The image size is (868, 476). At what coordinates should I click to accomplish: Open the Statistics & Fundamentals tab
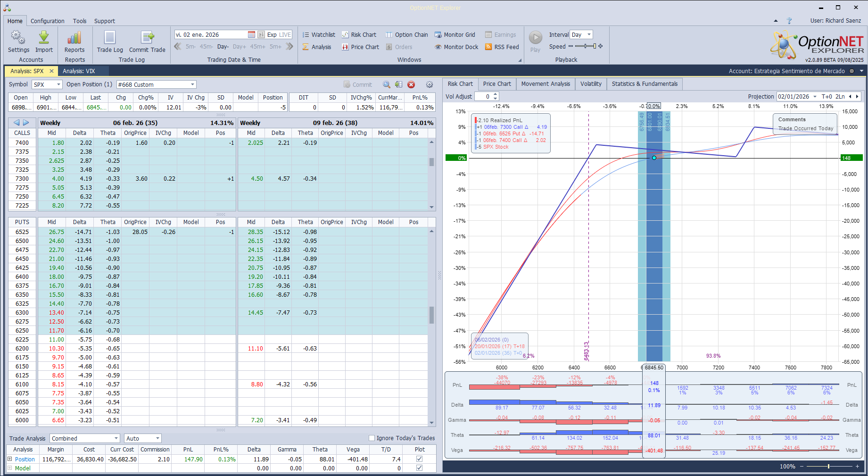(645, 84)
